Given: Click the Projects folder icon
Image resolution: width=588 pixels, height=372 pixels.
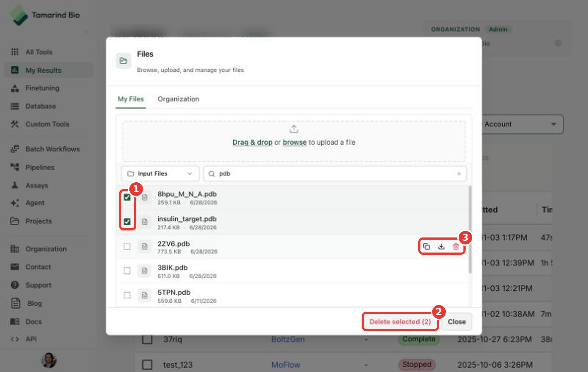Looking at the screenshot, I should pos(15,221).
